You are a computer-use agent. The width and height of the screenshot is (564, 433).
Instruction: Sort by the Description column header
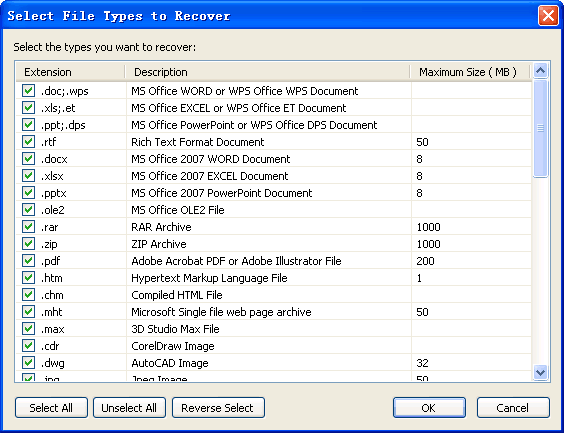click(268, 72)
